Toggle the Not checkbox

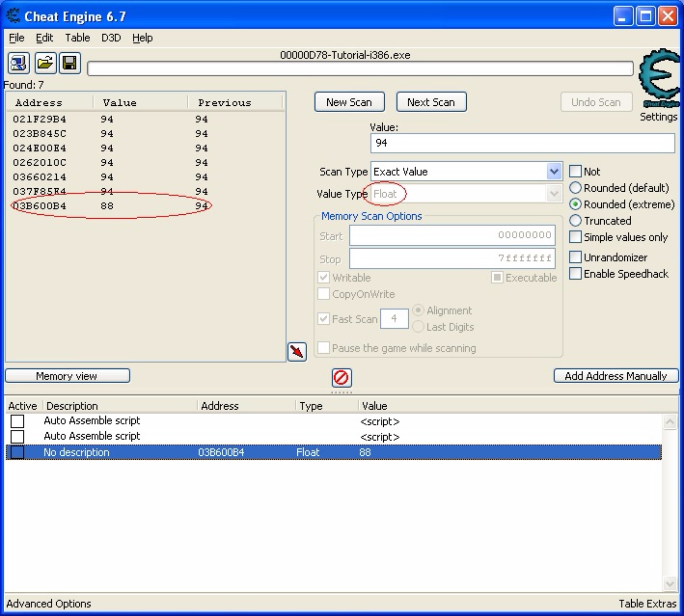(x=575, y=171)
